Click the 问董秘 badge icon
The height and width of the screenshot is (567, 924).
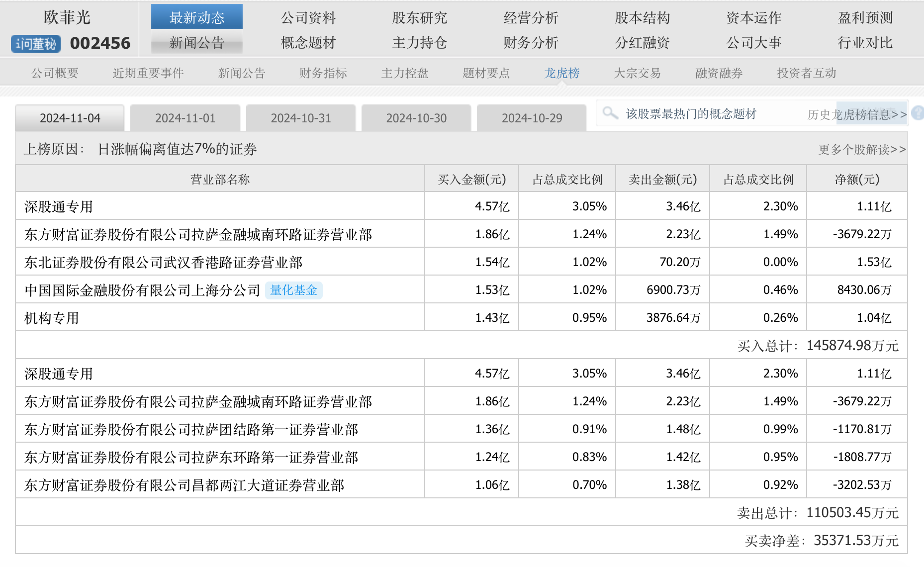pyautogui.click(x=36, y=44)
